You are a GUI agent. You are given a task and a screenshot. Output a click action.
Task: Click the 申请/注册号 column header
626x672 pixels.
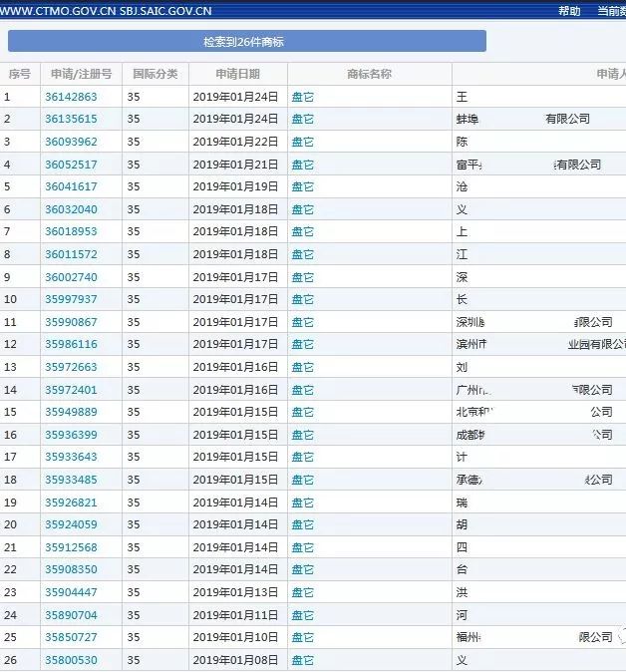82,74
